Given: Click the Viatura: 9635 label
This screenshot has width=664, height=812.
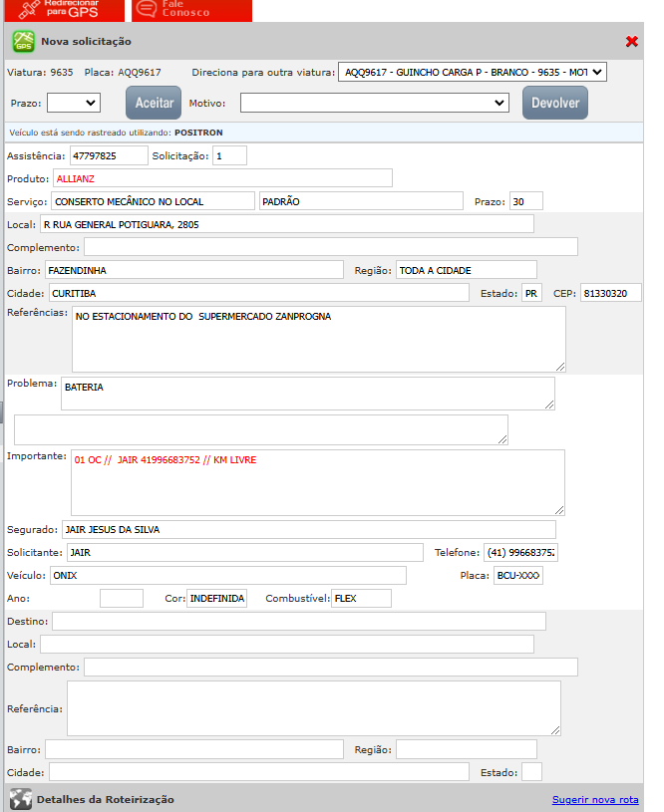Looking at the screenshot, I should pos(40,73).
